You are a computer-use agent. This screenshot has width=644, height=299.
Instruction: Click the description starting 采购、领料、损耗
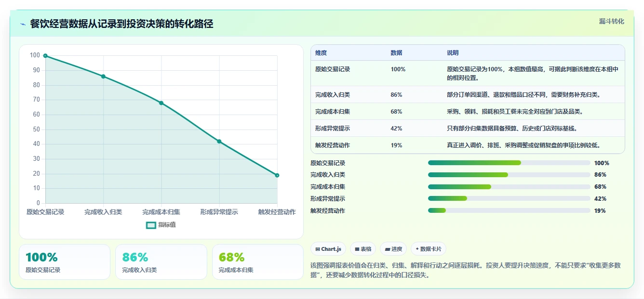pyautogui.click(x=516, y=112)
